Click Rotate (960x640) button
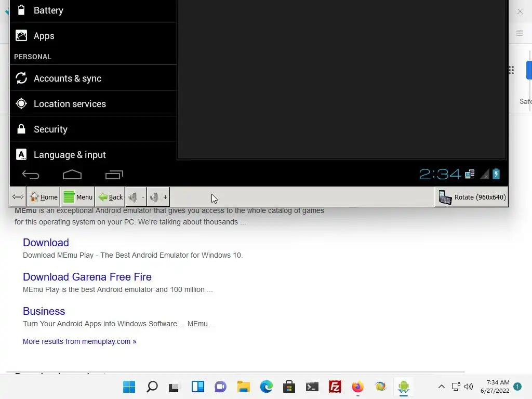 point(472,197)
